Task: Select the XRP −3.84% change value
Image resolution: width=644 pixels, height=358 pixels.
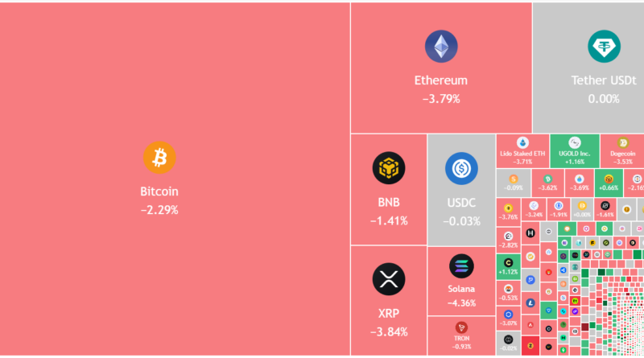Action: [x=388, y=331]
